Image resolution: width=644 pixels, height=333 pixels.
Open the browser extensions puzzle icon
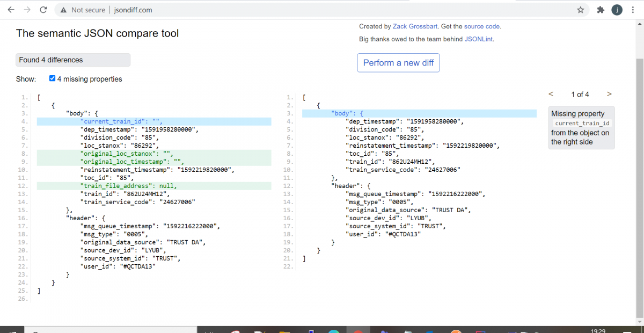point(600,9)
